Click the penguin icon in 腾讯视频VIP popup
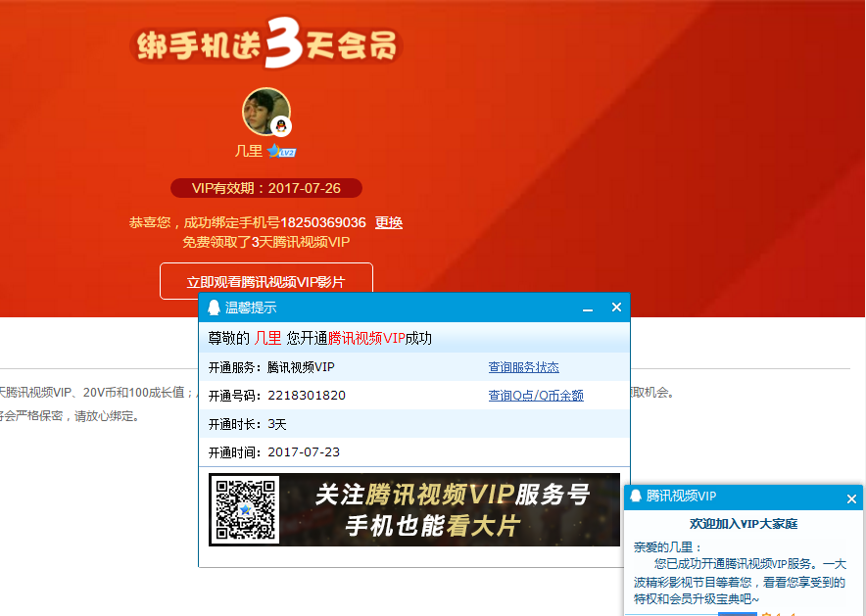 pyautogui.click(x=636, y=496)
